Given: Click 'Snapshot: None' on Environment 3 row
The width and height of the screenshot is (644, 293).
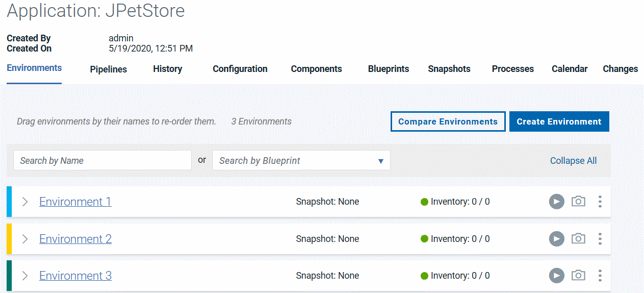Looking at the screenshot, I should point(327,276).
